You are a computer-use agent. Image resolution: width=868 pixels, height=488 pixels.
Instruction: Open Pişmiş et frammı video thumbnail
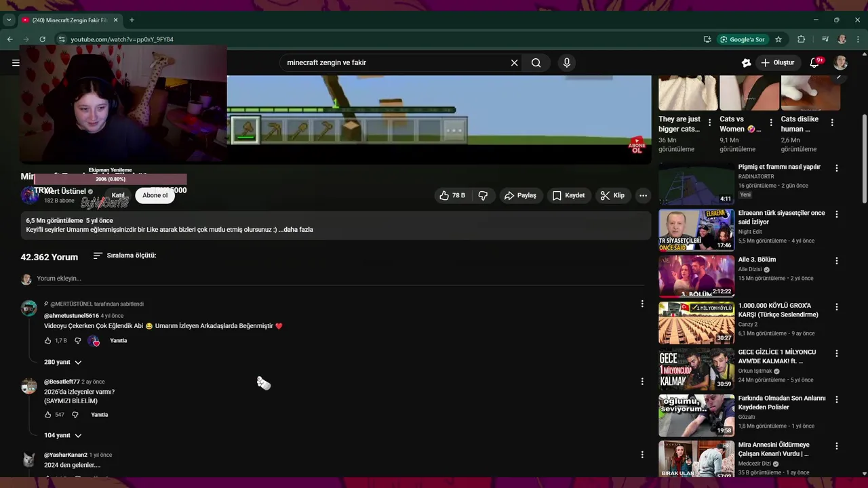(696, 184)
